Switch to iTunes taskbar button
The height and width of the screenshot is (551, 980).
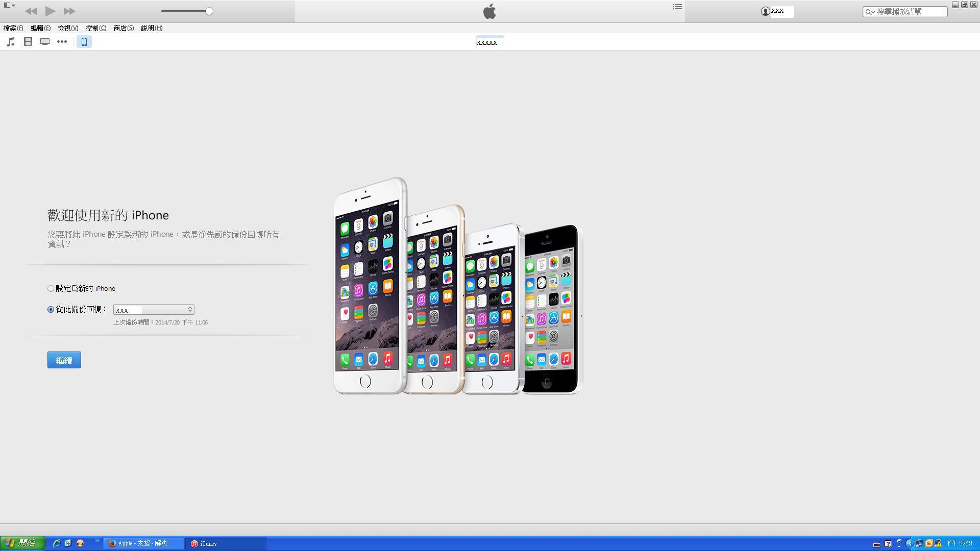[x=226, y=544]
